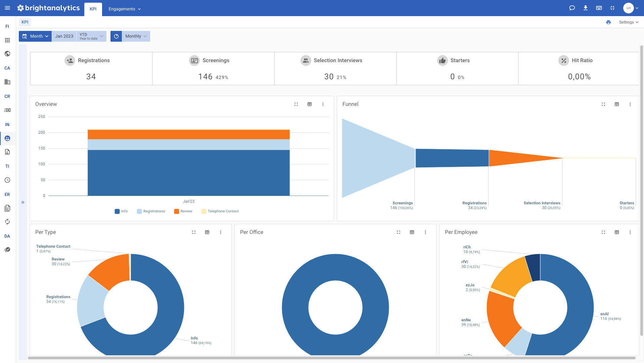The height and width of the screenshot is (363, 644).
Task: Click the print icon
Action: (608, 22)
